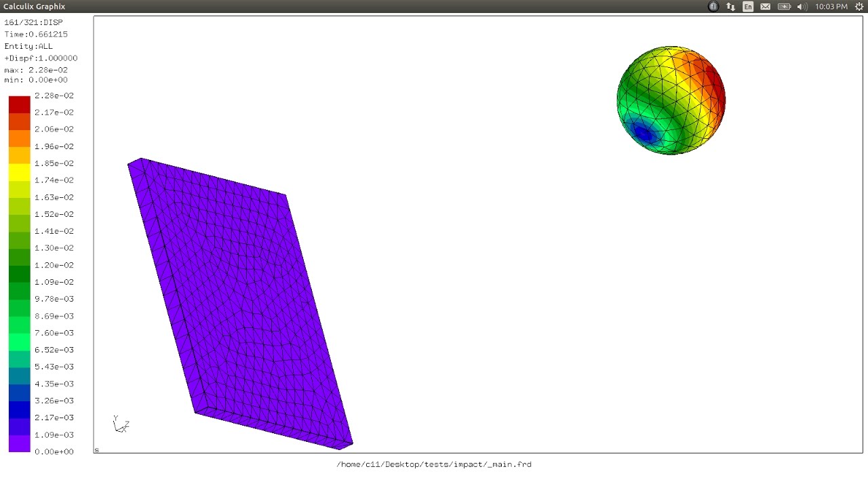Click the red region on the sphere
This screenshot has width=868, height=488.
pyautogui.click(x=714, y=85)
